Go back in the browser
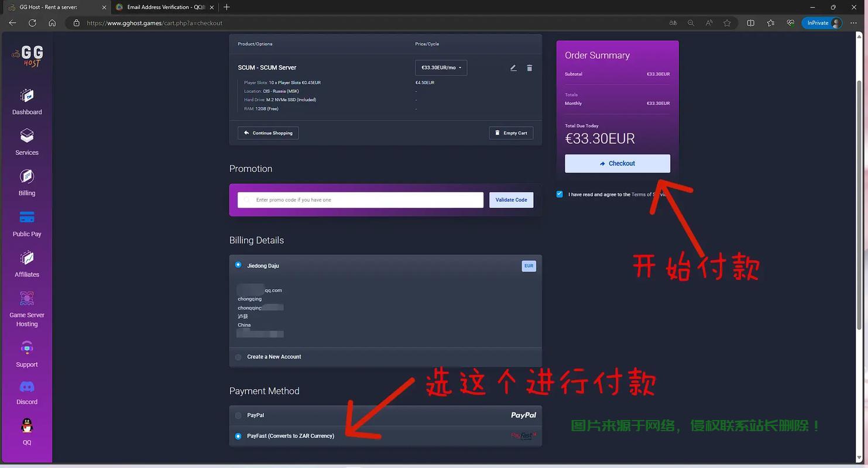 tap(12, 23)
